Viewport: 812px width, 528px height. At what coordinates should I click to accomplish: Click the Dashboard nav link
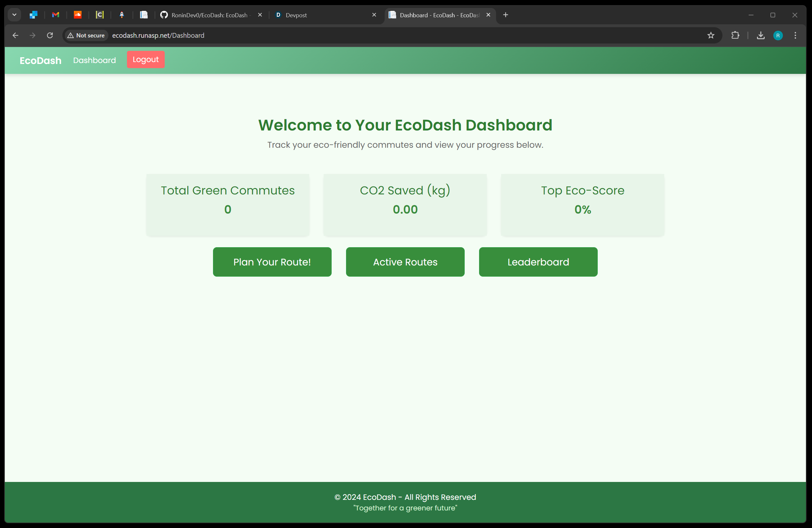(x=95, y=60)
